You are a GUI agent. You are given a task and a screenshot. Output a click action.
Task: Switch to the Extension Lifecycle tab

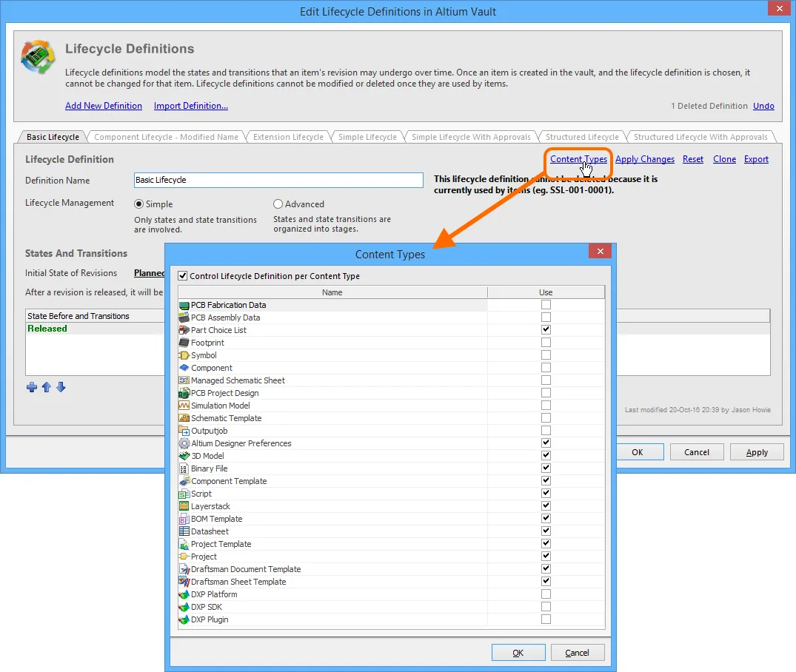pos(288,137)
